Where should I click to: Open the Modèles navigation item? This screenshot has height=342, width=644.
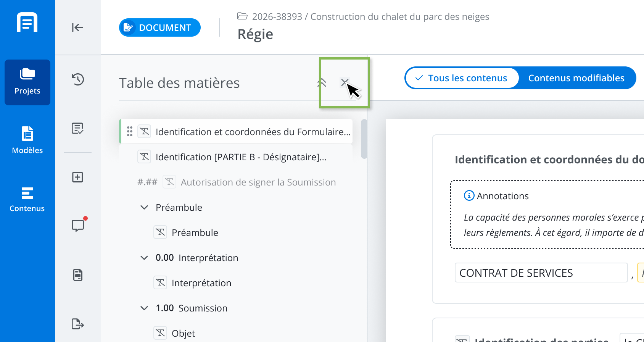tap(27, 140)
